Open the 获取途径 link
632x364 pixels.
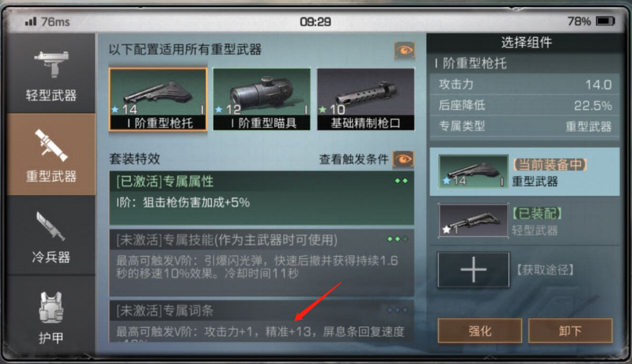[x=545, y=270]
